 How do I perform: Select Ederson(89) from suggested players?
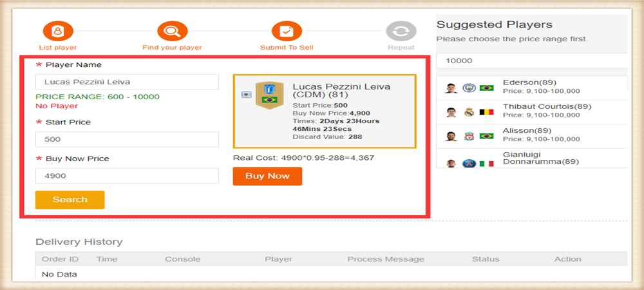click(529, 82)
